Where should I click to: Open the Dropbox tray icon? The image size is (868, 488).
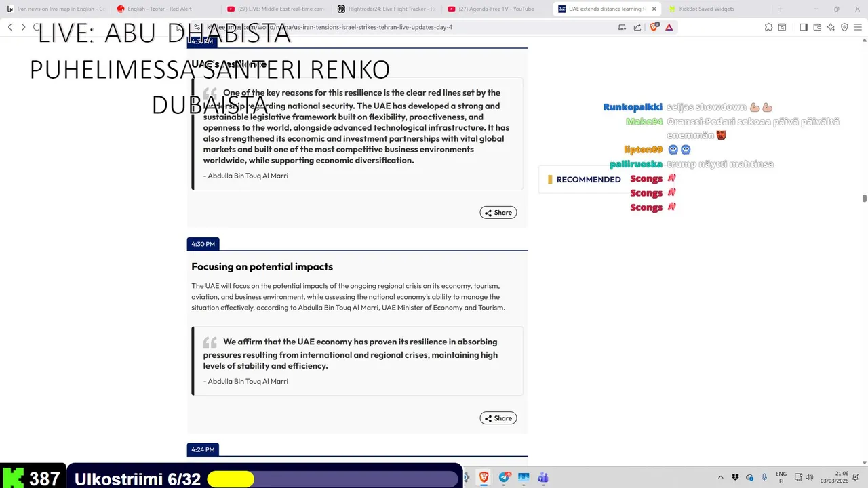(735, 477)
